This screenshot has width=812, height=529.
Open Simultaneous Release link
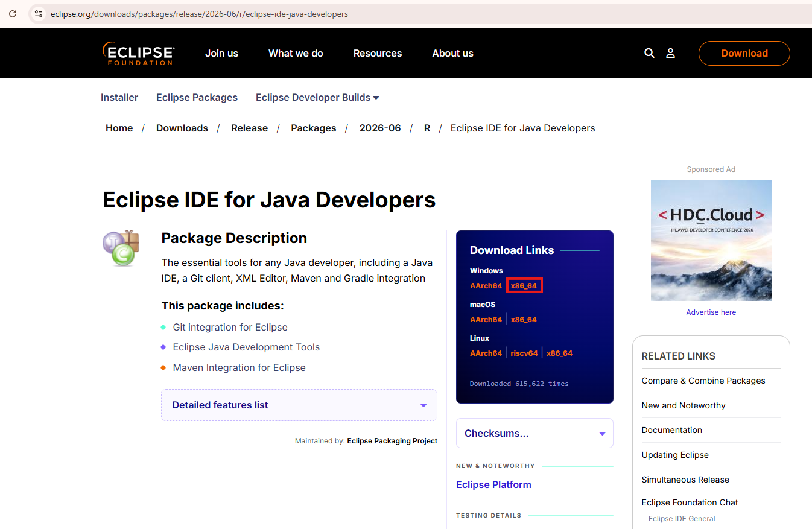(685, 480)
